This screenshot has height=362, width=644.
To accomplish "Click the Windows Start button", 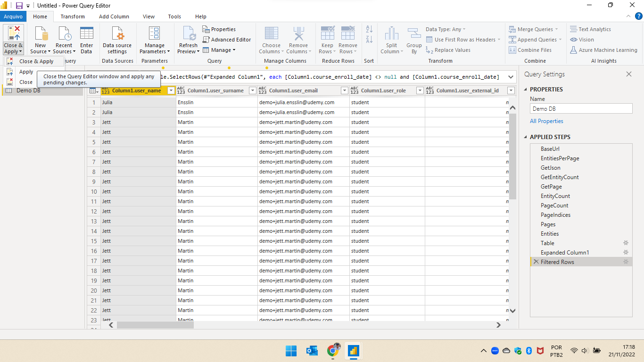I will tap(291, 351).
